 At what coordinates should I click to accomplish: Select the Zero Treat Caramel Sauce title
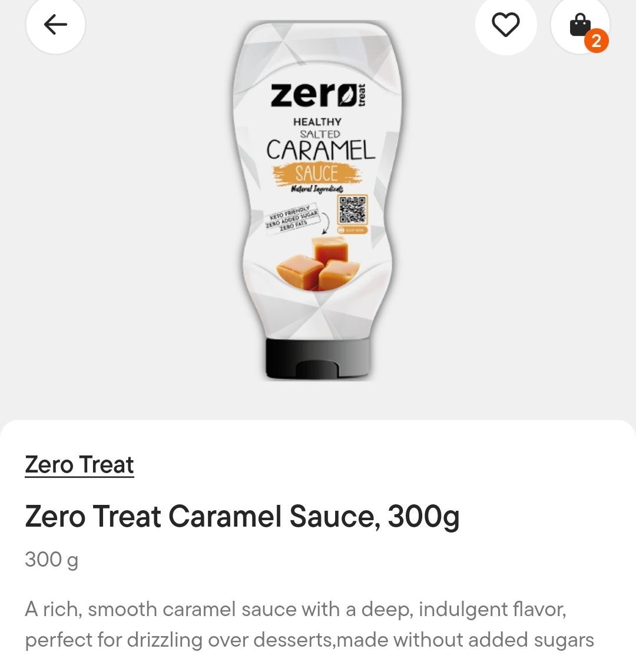(x=242, y=517)
